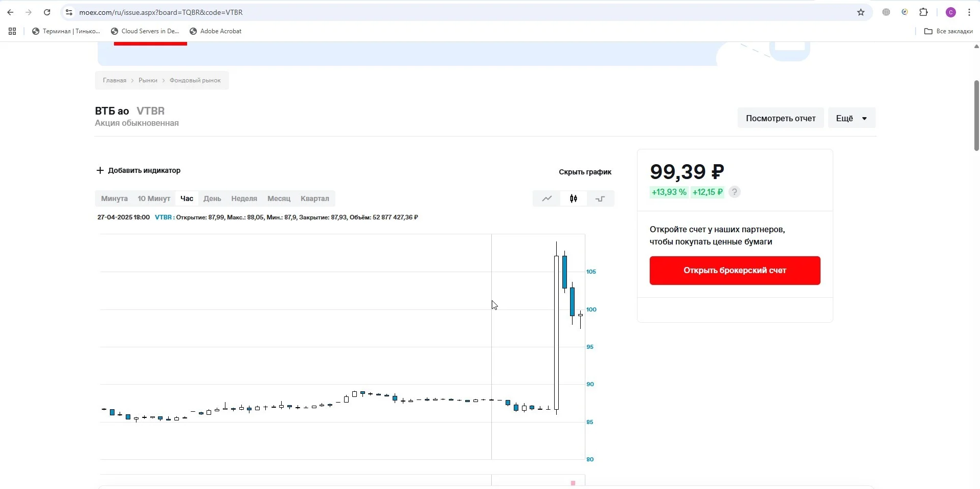Viewport: 980px width, 489px height.
Task: Open the apps grid in bookmarks bar
Action: pos(12,31)
